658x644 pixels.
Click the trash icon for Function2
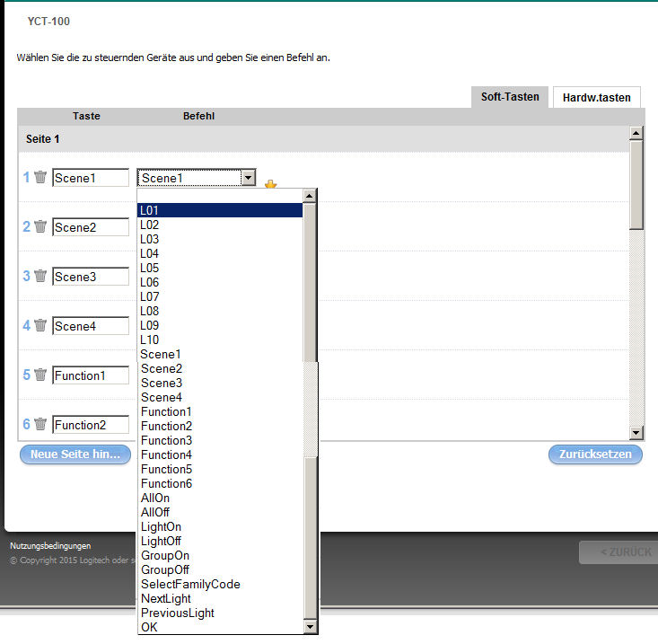40,425
